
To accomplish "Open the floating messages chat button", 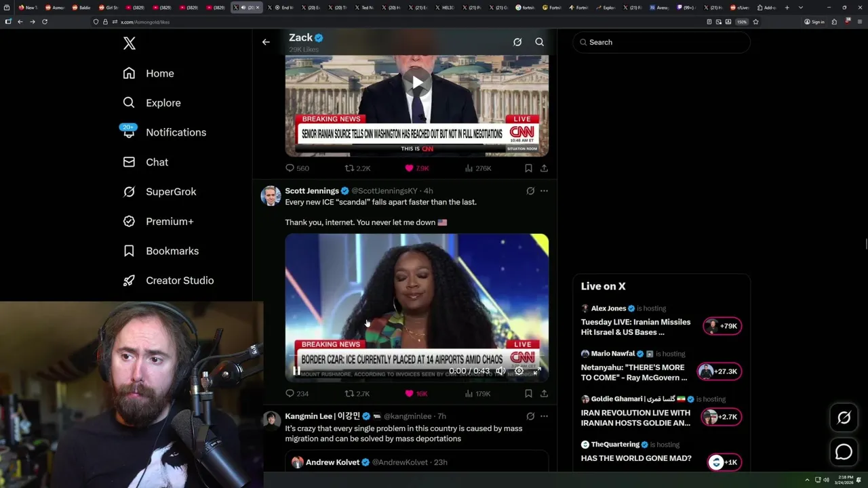I will pos(844,451).
